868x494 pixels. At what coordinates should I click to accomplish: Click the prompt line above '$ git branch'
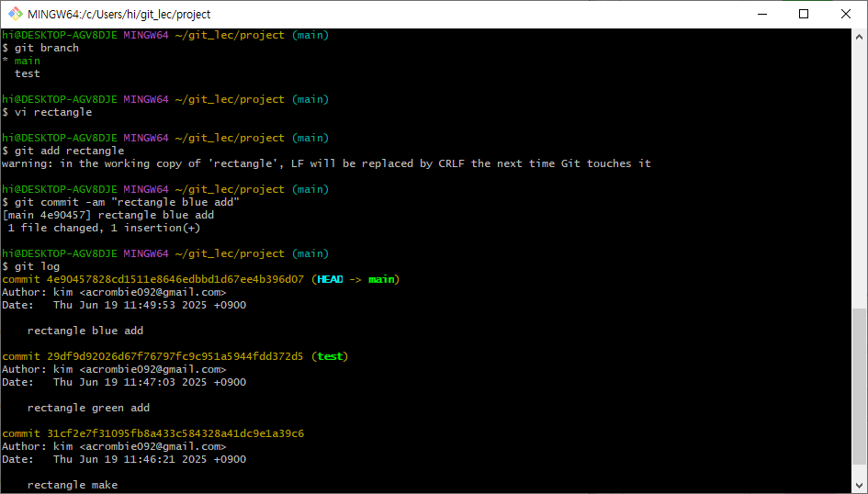[x=165, y=36]
